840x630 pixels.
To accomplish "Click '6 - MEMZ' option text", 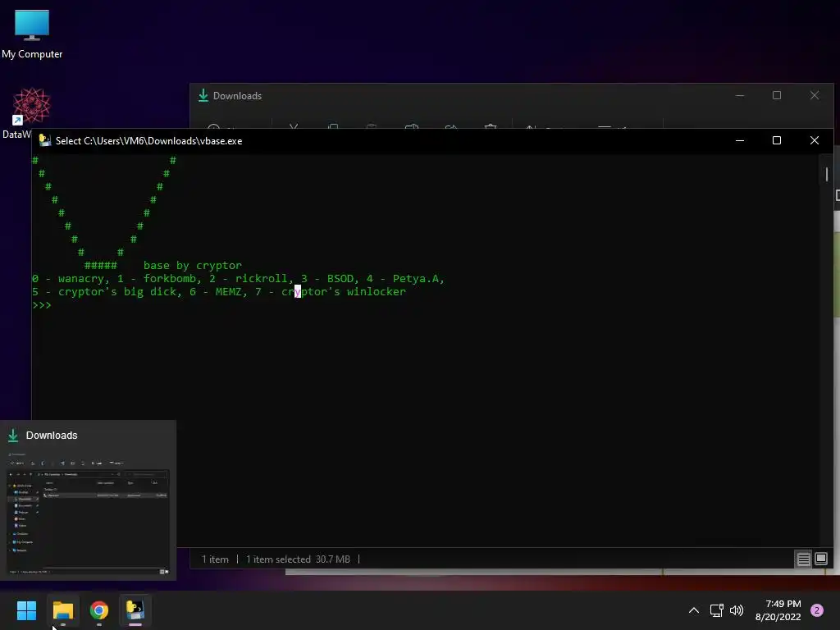I will click(x=217, y=292).
